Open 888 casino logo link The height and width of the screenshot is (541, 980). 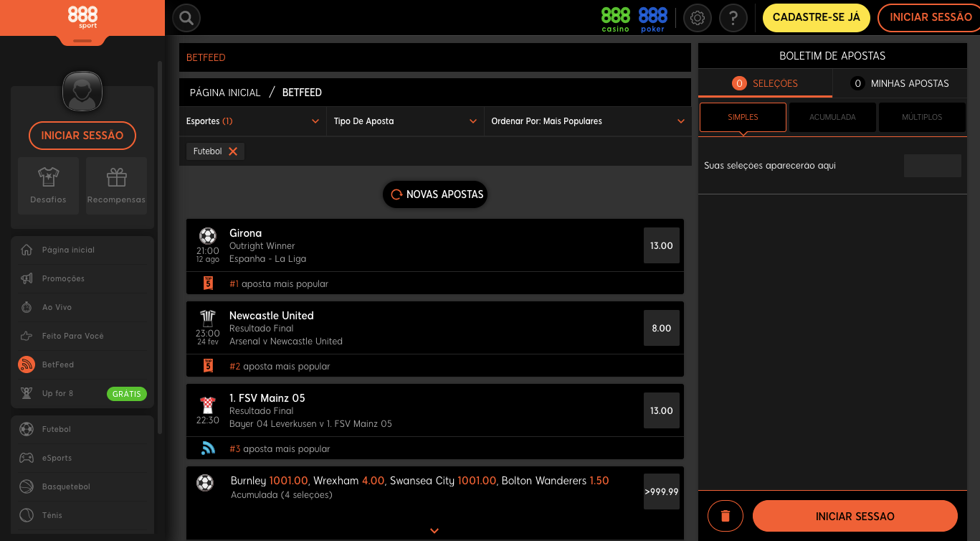(x=615, y=19)
